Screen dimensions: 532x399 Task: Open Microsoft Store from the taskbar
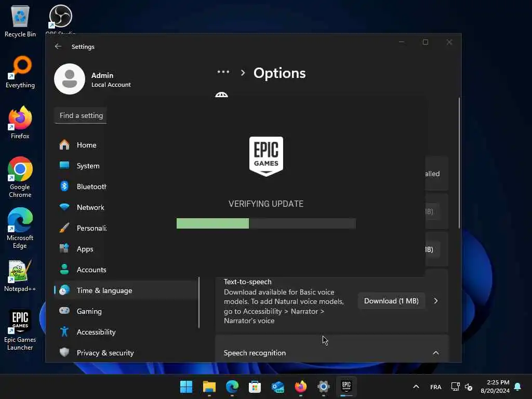[255, 387]
